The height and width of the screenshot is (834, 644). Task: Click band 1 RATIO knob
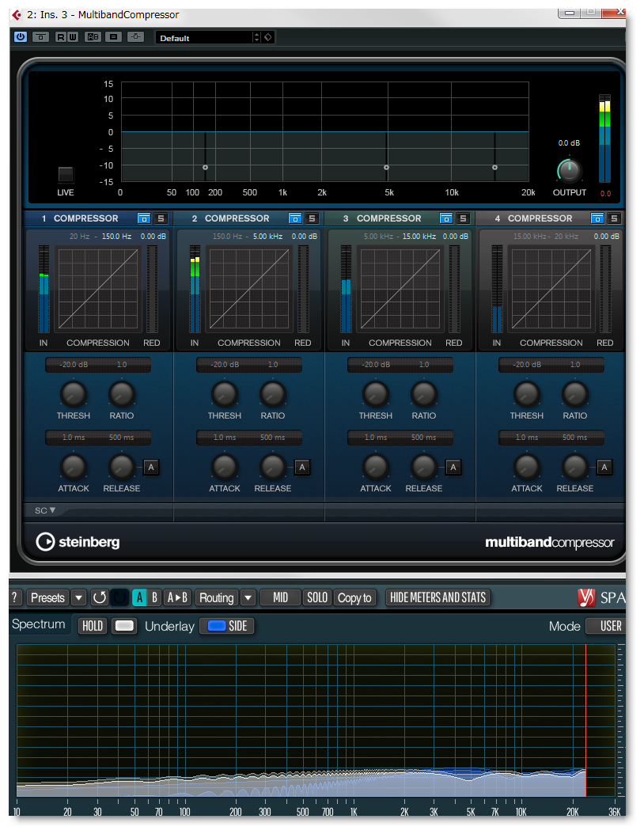pos(122,394)
